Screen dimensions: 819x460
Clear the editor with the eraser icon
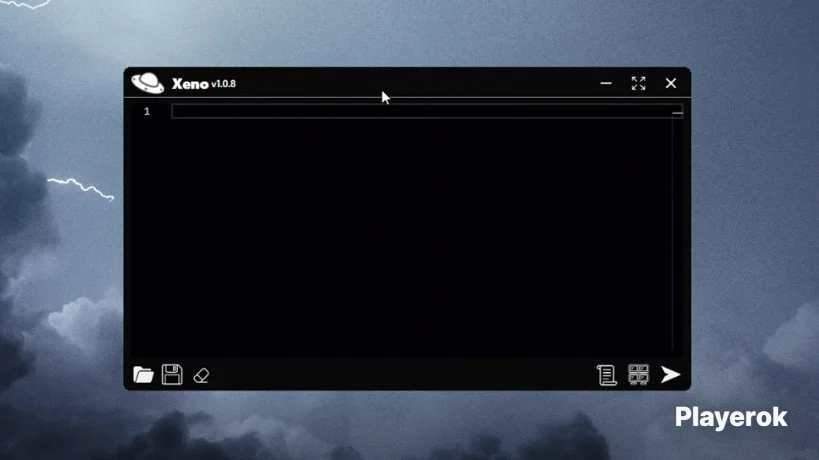point(201,375)
